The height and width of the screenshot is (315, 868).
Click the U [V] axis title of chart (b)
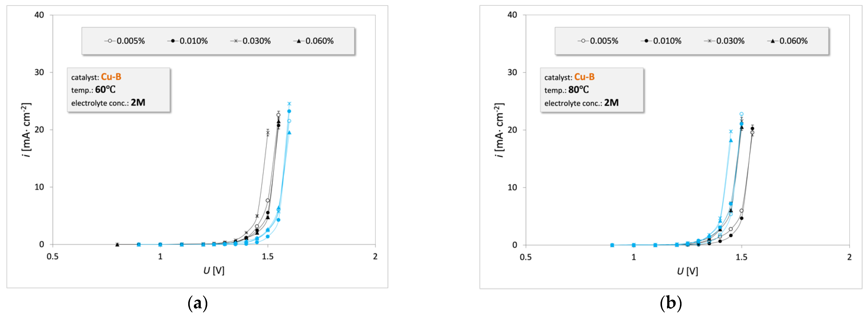click(687, 271)
